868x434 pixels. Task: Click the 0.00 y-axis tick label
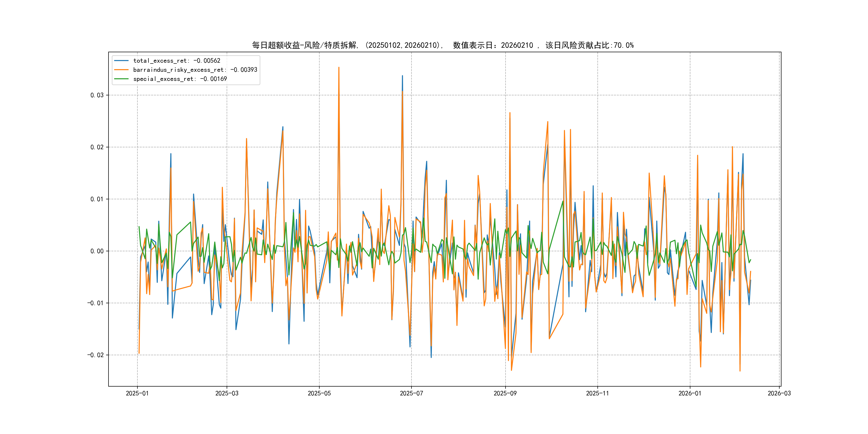[97, 251]
